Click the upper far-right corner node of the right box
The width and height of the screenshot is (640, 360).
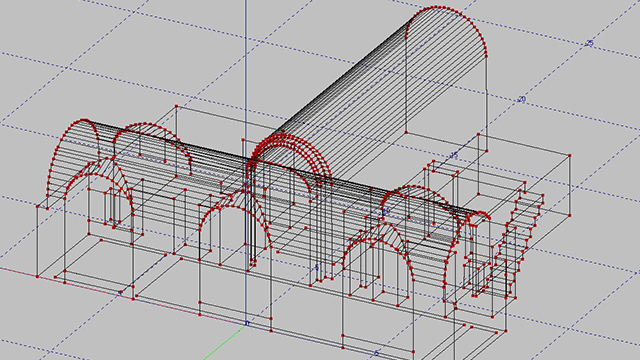click(x=570, y=156)
